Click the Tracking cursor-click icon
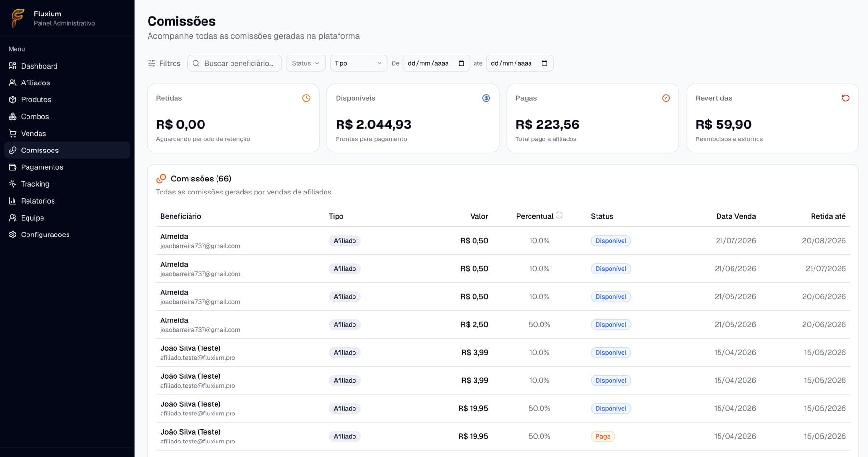 click(13, 184)
